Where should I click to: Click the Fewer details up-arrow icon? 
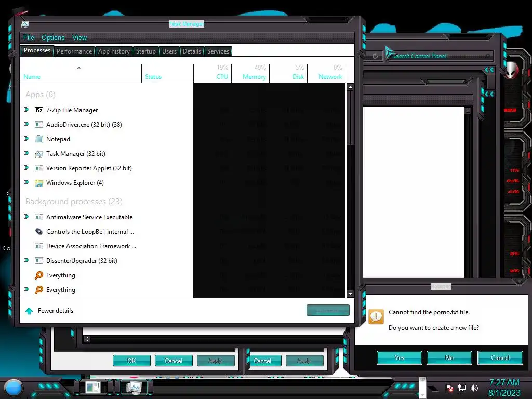(29, 311)
